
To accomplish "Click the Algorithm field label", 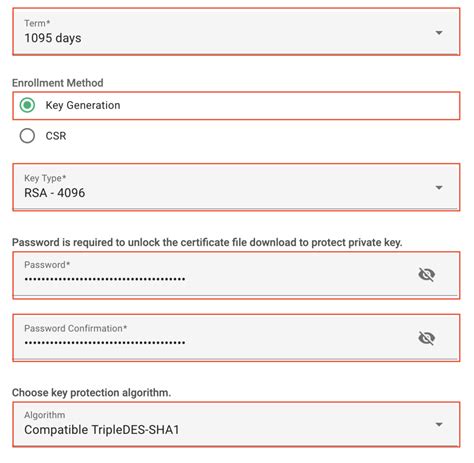I will click(45, 415).
